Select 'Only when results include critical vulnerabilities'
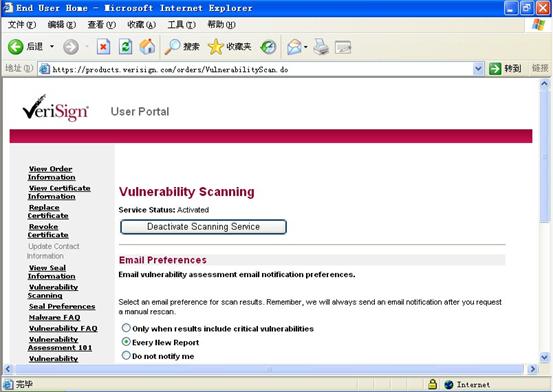The height and width of the screenshot is (392, 553). [x=126, y=328]
